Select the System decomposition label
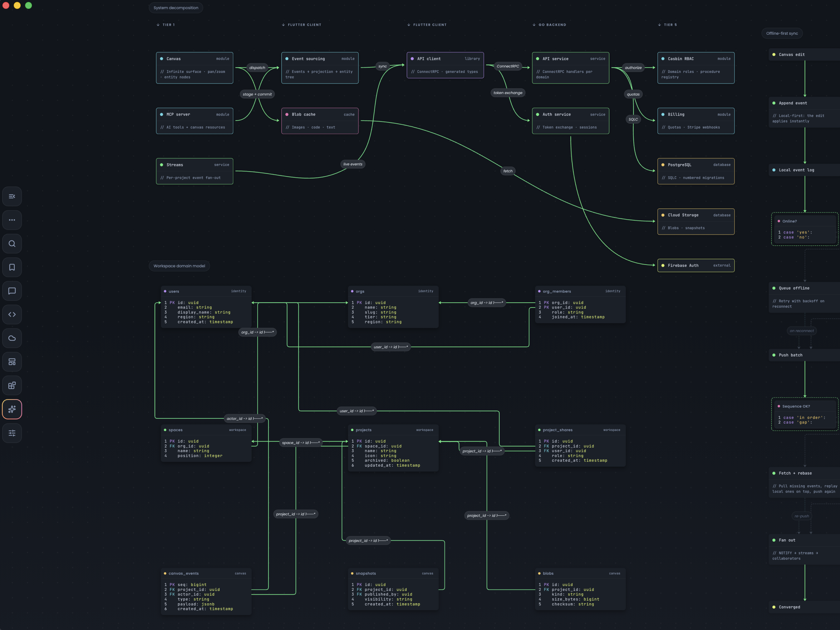 pos(176,8)
